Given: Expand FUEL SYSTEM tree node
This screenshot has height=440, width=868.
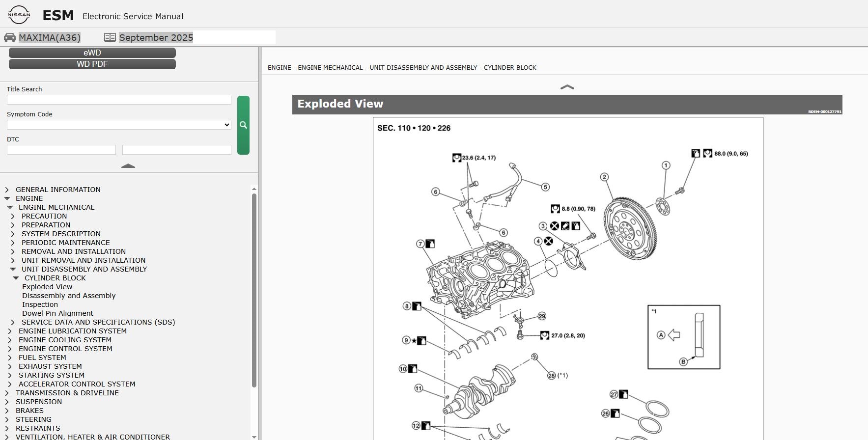Looking at the screenshot, I should coord(10,357).
